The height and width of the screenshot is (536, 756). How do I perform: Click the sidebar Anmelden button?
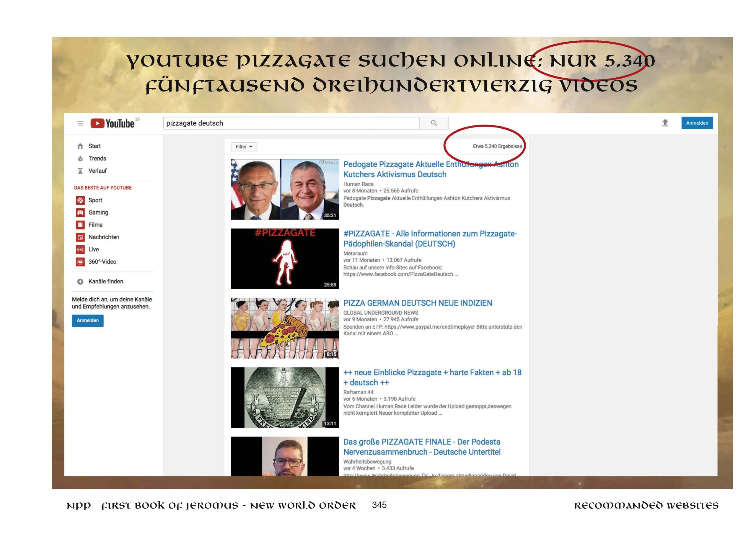[87, 321]
